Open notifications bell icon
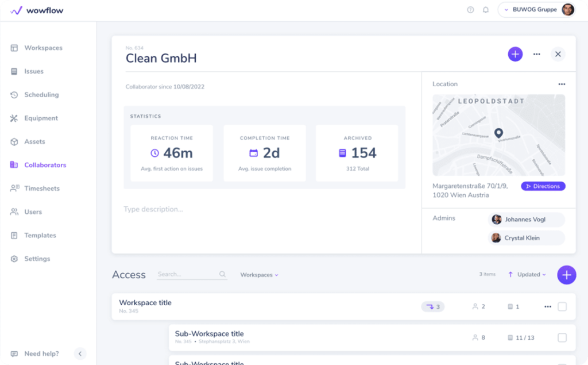Viewport: 588px width, 365px height. [486, 10]
